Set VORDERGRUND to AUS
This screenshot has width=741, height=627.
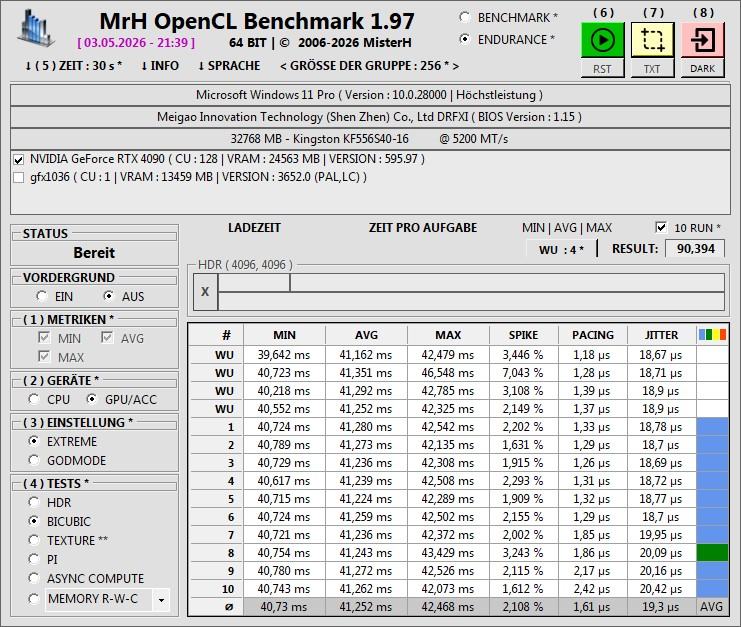coord(109,296)
